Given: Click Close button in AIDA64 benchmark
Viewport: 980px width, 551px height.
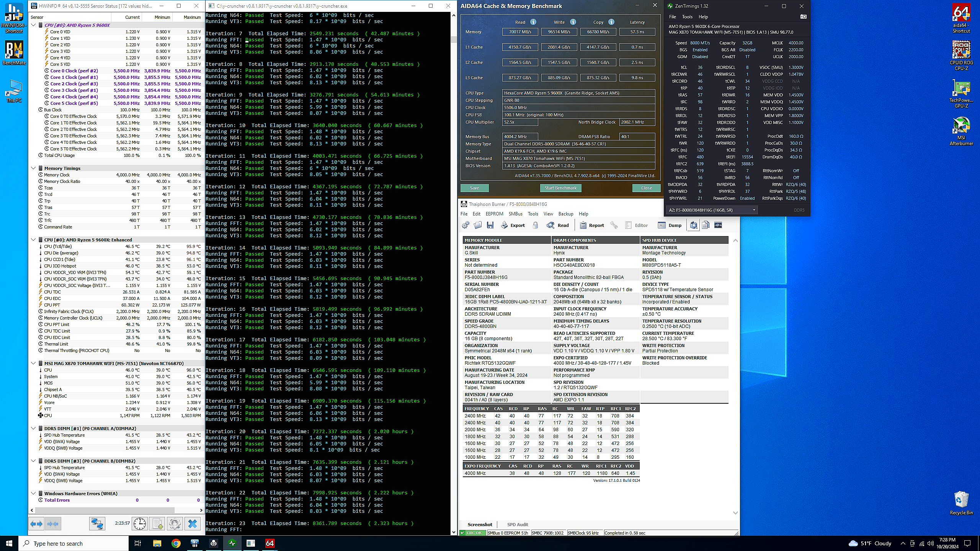Looking at the screenshot, I should pyautogui.click(x=646, y=188).
